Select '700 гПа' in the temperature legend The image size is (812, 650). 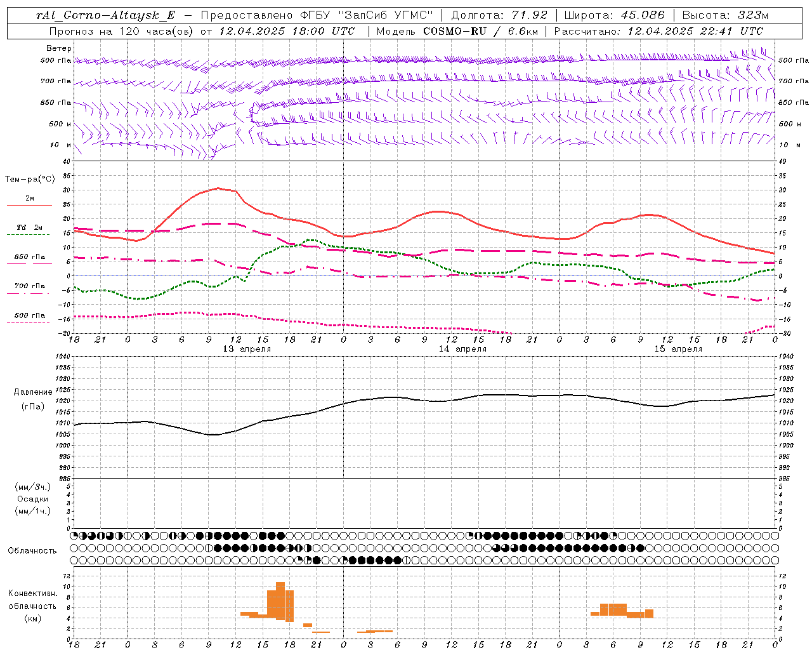30,286
